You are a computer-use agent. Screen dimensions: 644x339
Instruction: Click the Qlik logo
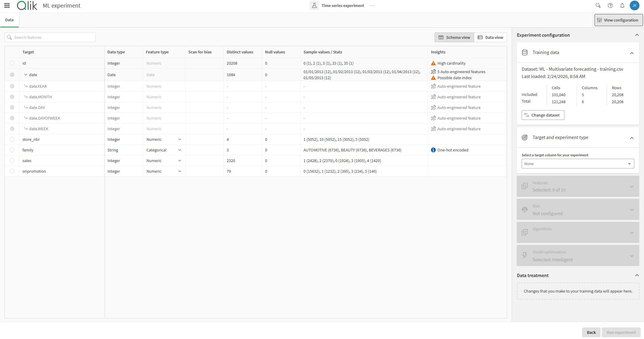tap(27, 5)
